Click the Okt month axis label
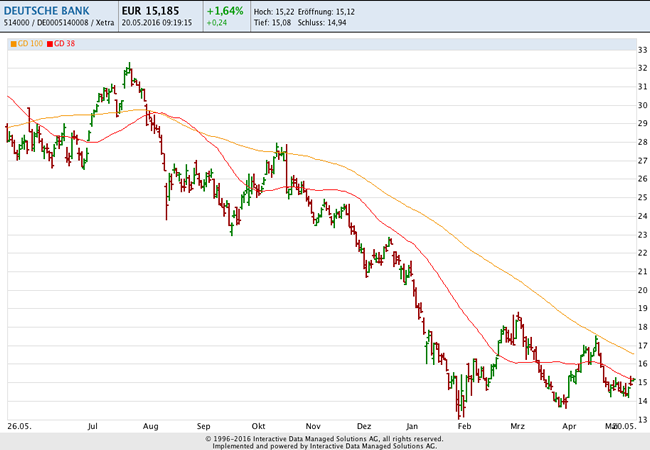Screen dimensions: 650x450 [x=258, y=426]
